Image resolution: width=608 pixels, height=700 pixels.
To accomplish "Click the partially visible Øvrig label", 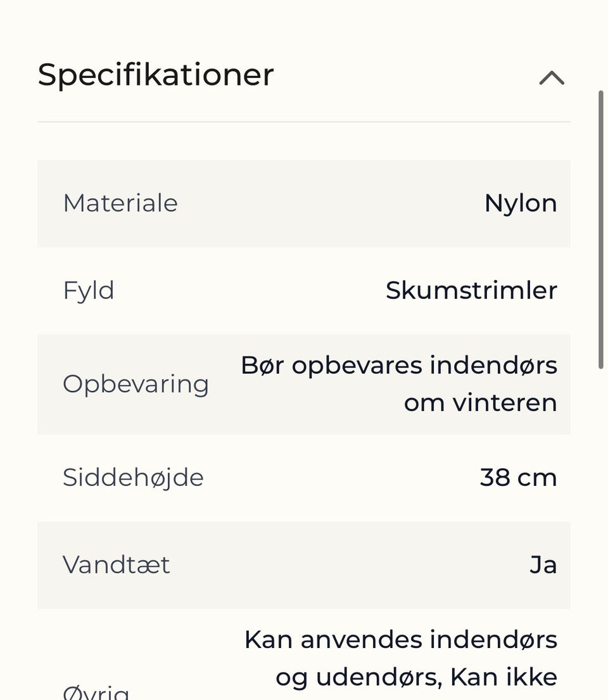I will [96, 692].
